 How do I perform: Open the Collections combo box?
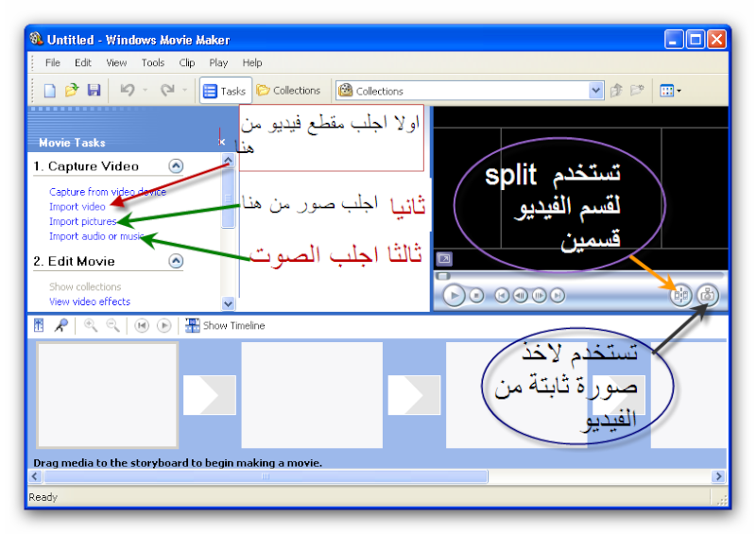point(470,91)
